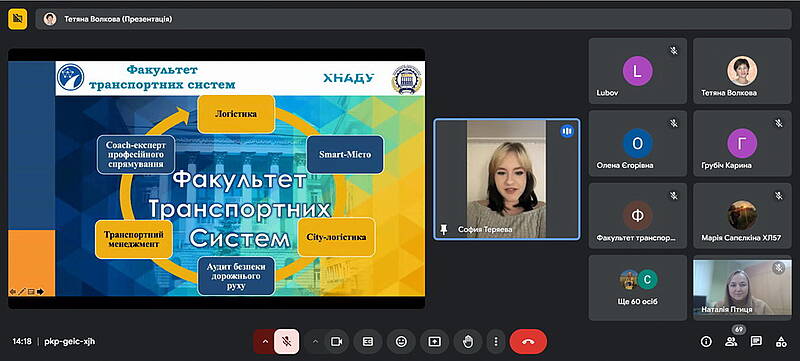Open the chat panel
This screenshot has height=361, width=800.
coord(756,342)
